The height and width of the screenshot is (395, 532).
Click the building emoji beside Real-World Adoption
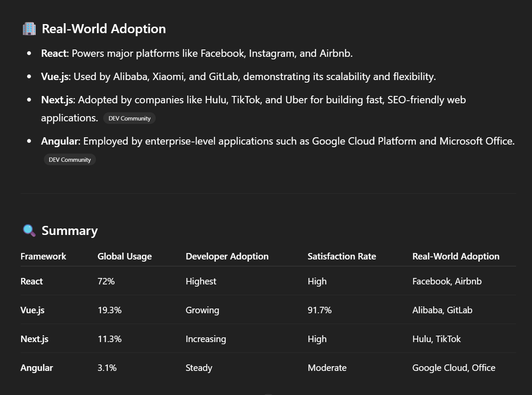29,29
